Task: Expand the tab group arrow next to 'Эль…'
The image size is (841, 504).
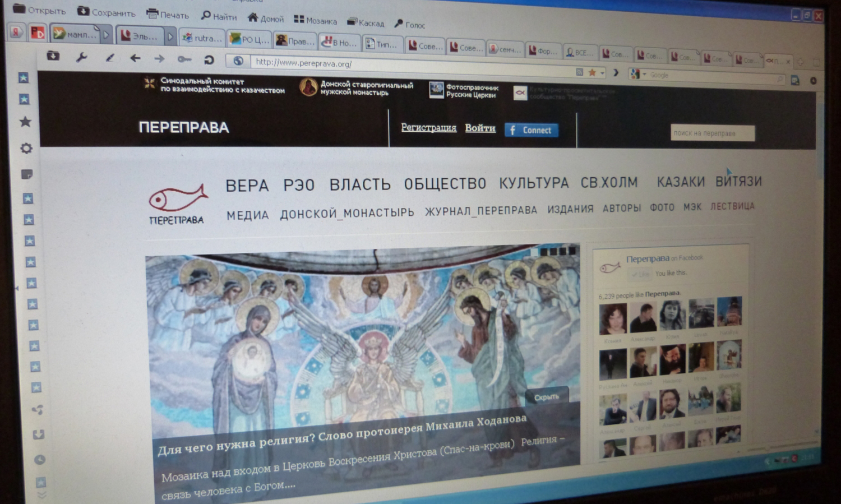Action: (170, 36)
